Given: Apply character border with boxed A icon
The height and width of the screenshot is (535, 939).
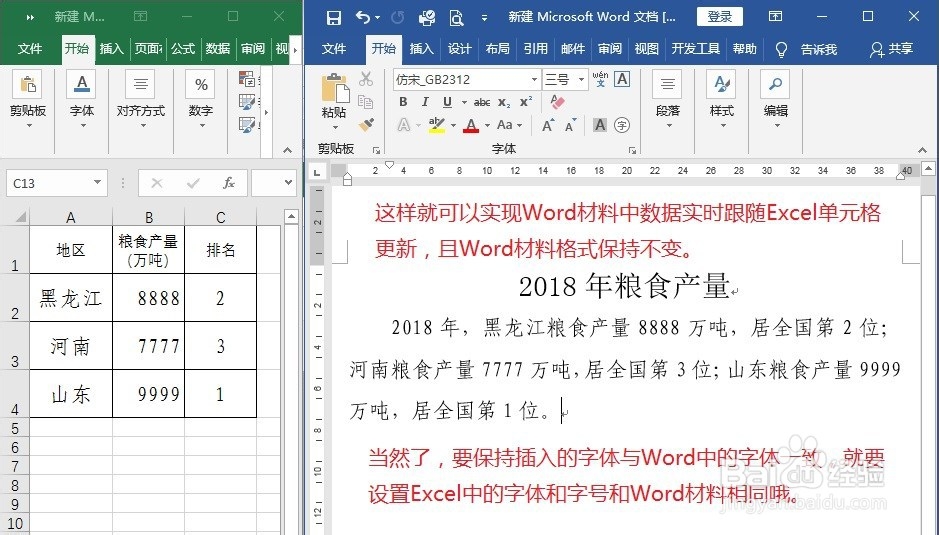Looking at the screenshot, I should pos(622,79).
